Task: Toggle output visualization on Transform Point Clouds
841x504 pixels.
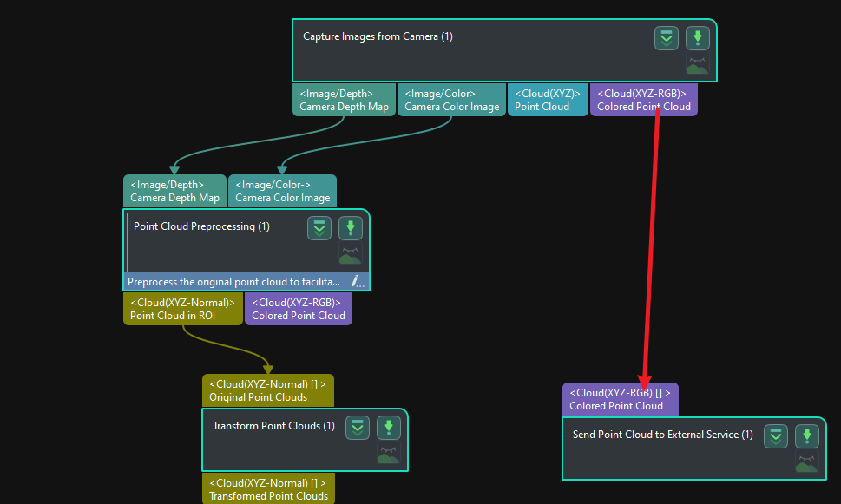Action: pyautogui.click(x=388, y=455)
